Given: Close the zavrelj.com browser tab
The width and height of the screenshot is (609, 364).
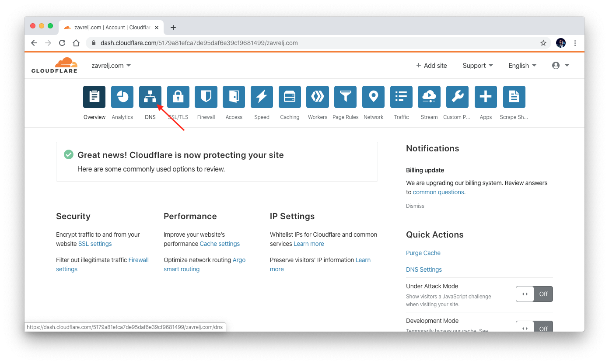Looking at the screenshot, I should pyautogui.click(x=157, y=28).
